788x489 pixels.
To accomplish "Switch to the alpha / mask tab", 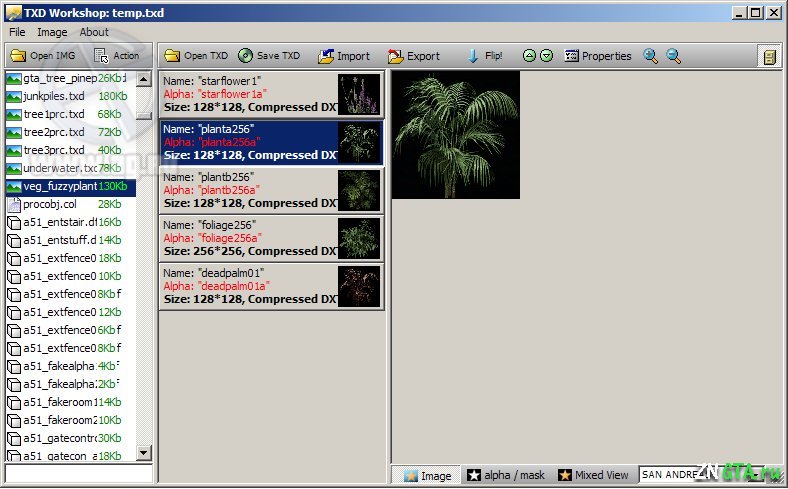I will 506,475.
